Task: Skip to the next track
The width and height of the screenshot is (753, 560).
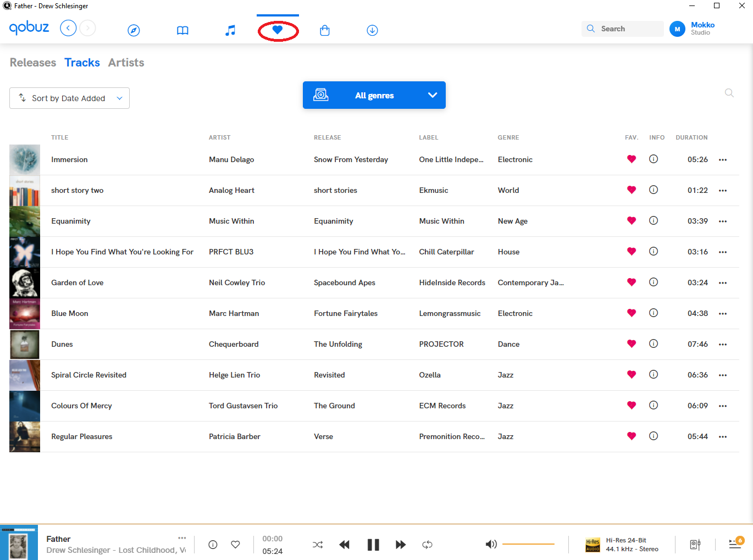Action: pyautogui.click(x=401, y=545)
